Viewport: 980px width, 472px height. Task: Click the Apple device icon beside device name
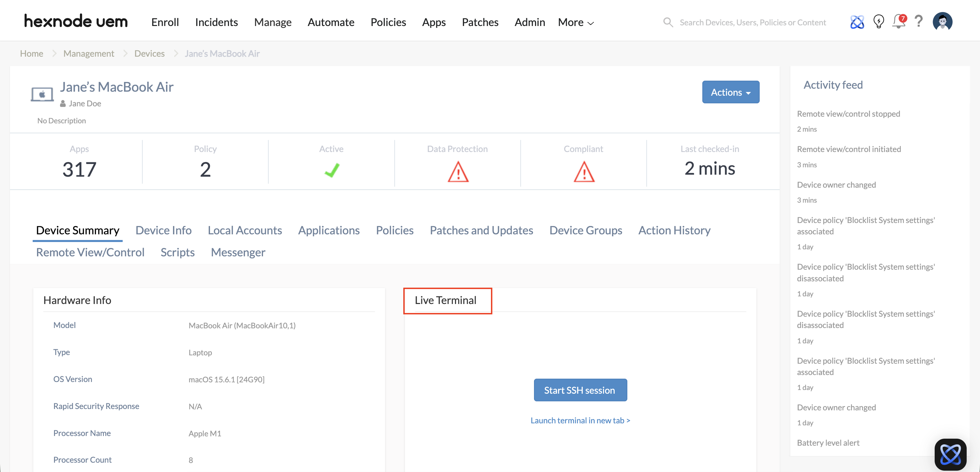pyautogui.click(x=42, y=94)
